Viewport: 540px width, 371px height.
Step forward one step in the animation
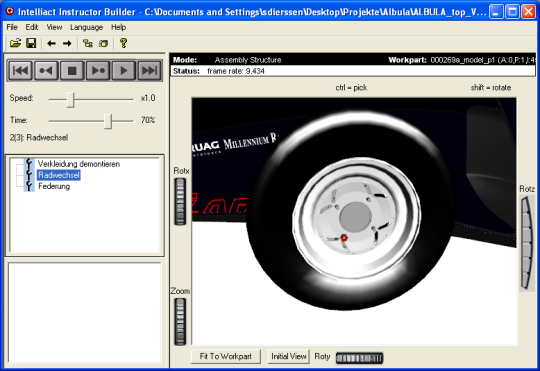[x=98, y=71]
